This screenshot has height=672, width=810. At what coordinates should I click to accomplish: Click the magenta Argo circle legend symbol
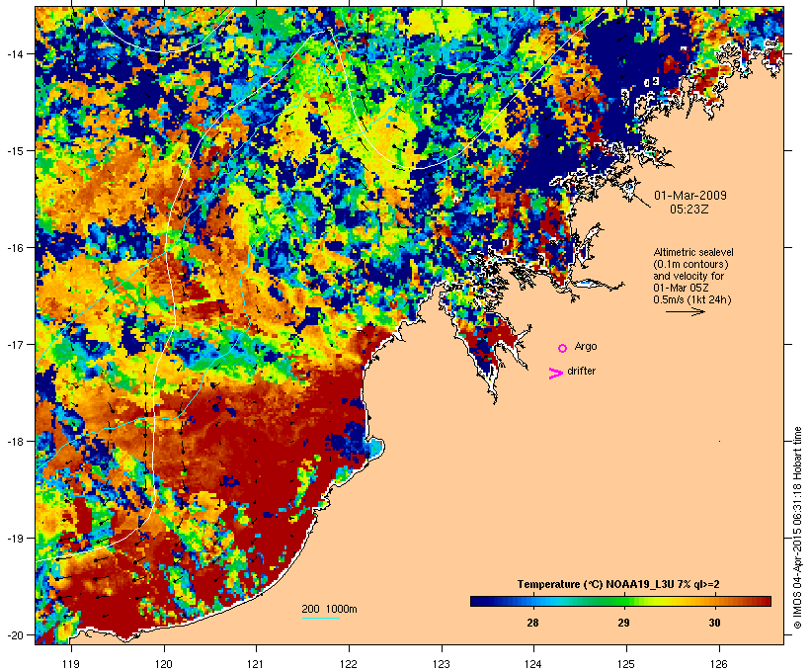pyautogui.click(x=563, y=348)
